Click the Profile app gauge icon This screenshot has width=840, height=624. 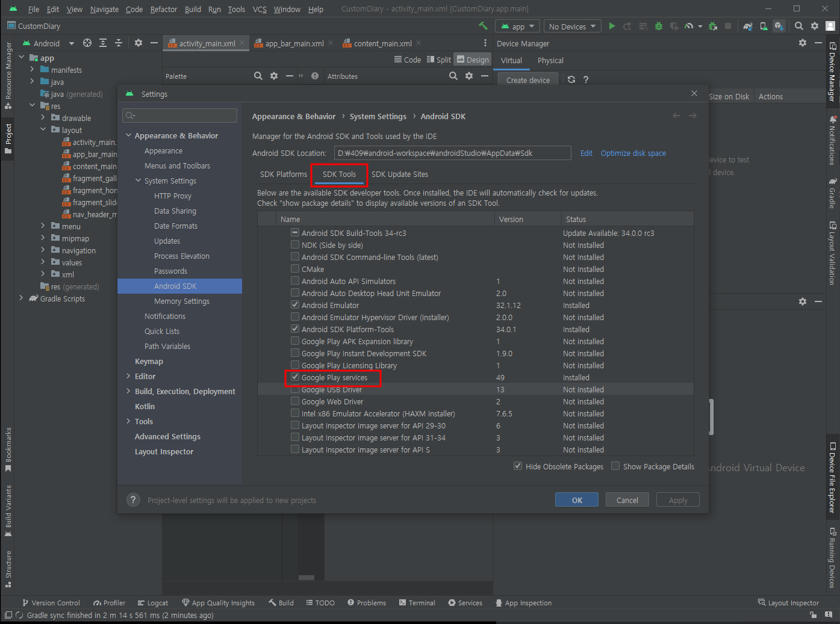[x=689, y=26]
